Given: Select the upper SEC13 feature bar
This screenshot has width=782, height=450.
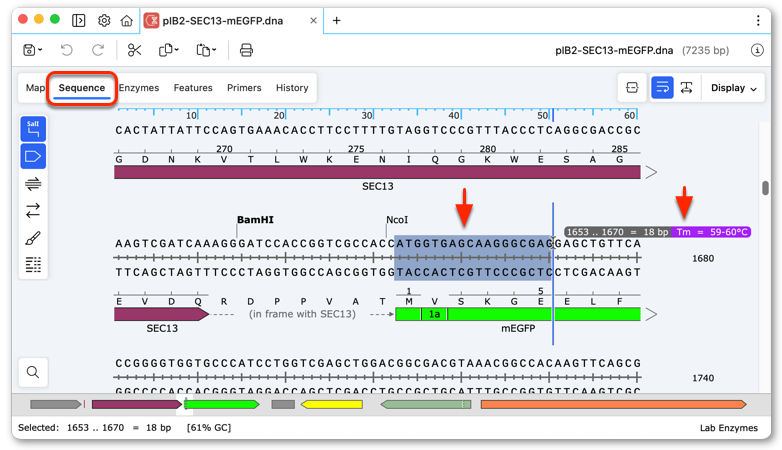Looking at the screenshot, I should pos(377,172).
